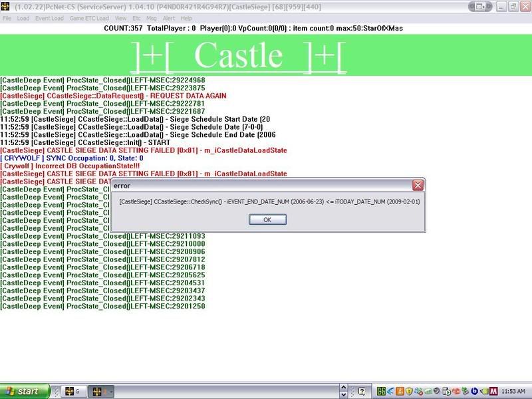Click the help question mark taskbar icon

360,392
